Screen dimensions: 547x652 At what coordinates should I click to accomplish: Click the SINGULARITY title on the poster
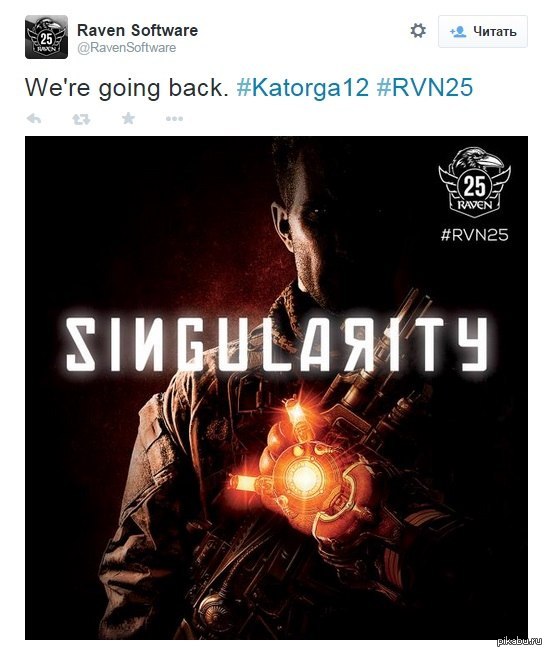point(276,344)
